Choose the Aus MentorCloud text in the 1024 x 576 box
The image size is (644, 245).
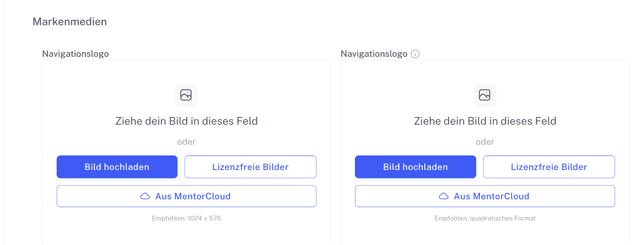193,196
